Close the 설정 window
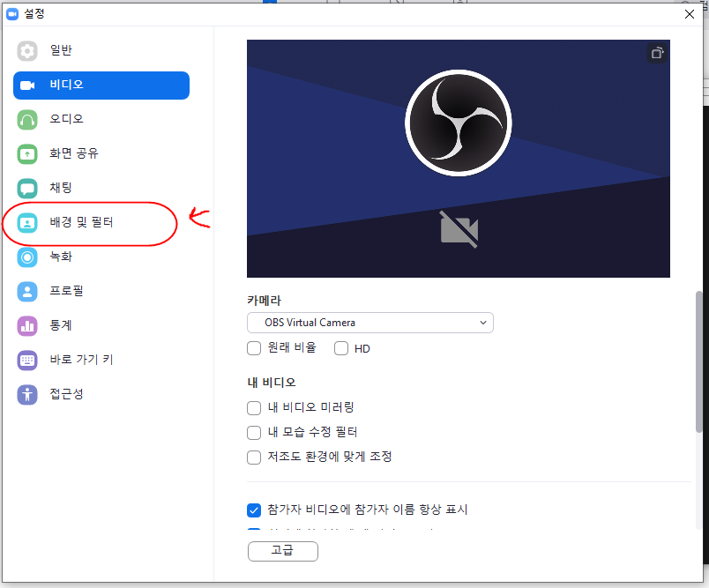This screenshot has width=709, height=588. 689,14
